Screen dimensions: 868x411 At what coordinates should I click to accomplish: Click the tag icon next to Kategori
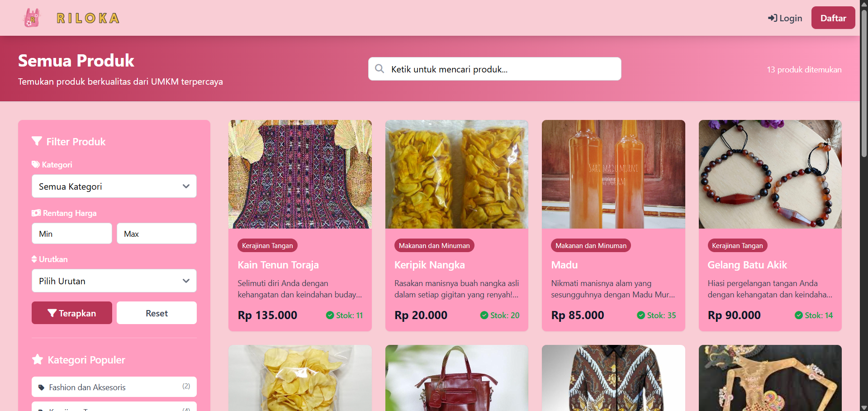36,164
